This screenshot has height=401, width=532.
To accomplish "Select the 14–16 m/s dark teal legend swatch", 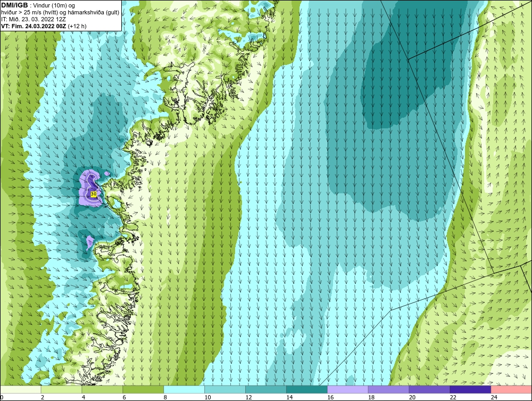I will pos(307,389).
